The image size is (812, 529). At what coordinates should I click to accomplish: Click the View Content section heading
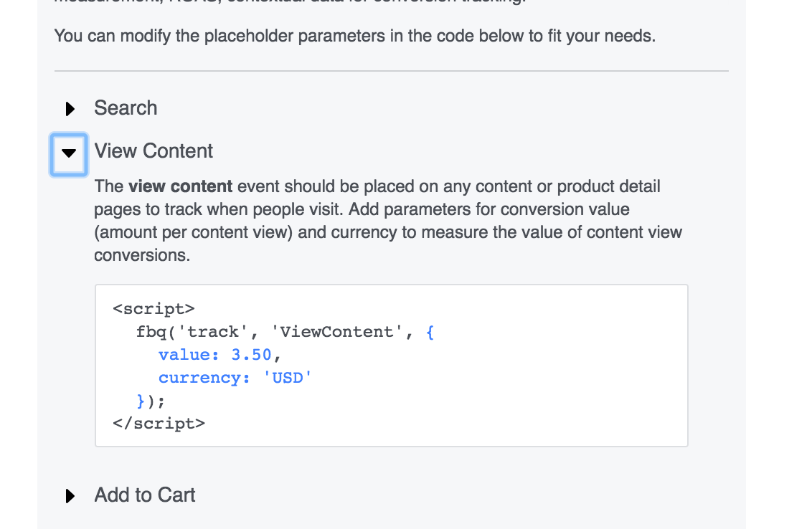[154, 151]
